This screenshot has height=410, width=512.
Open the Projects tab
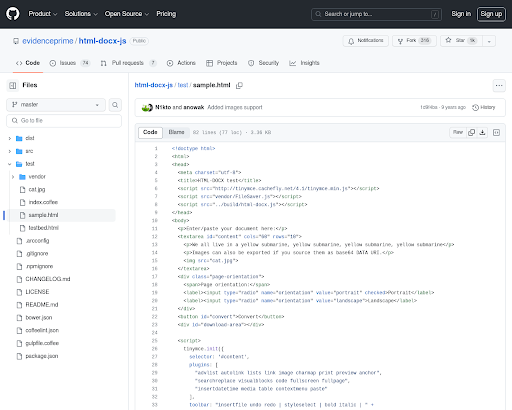[222, 63]
